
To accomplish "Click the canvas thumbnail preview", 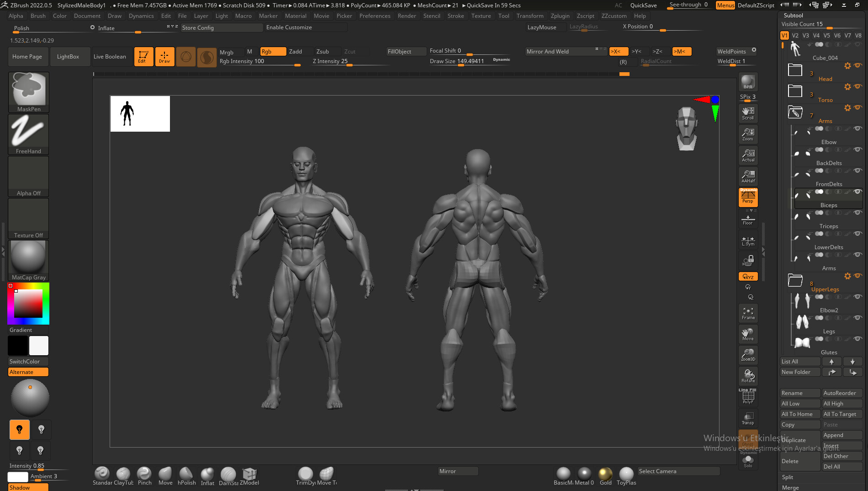I will pyautogui.click(x=140, y=113).
